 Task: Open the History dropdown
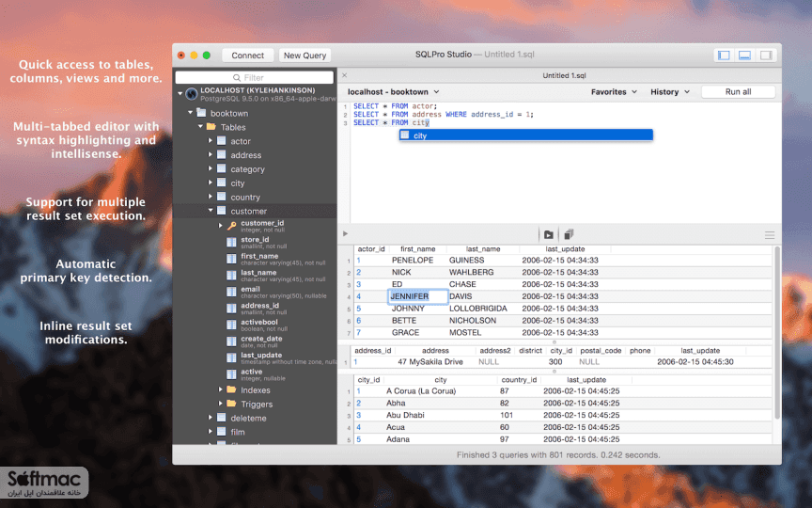[x=670, y=92]
